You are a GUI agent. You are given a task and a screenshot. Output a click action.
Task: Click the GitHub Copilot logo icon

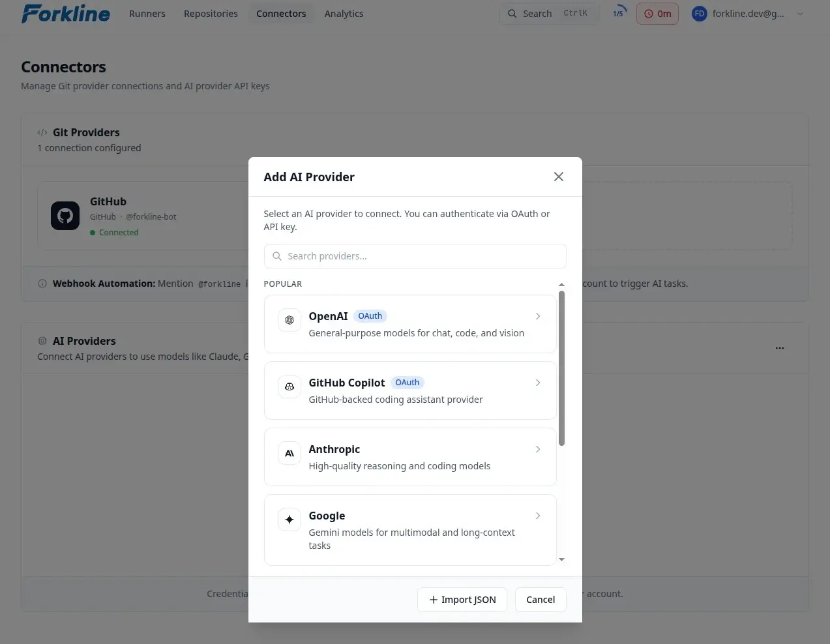point(289,387)
